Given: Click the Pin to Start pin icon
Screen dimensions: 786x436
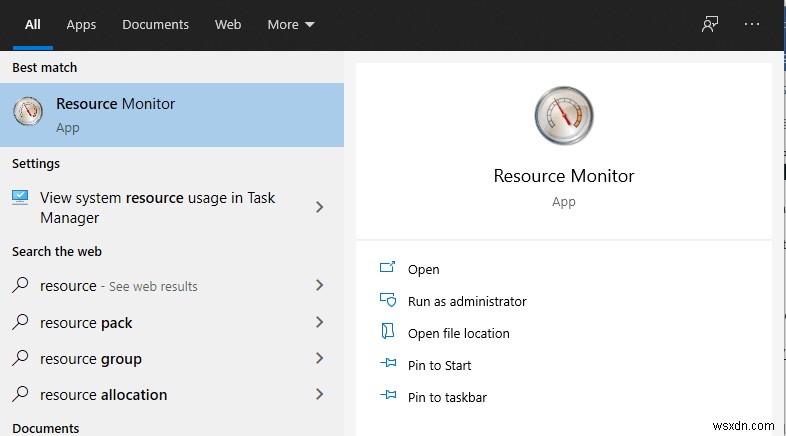Looking at the screenshot, I should click(388, 365).
